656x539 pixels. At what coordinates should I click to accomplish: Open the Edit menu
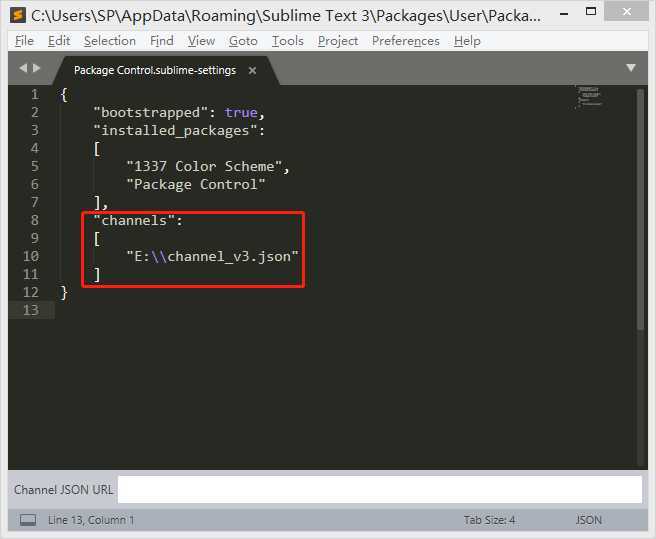click(59, 41)
